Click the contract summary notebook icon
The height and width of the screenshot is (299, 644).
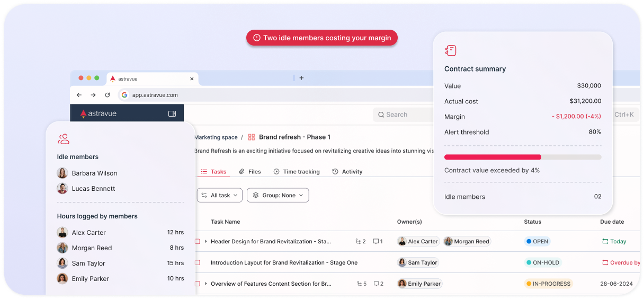click(x=451, y=50)
